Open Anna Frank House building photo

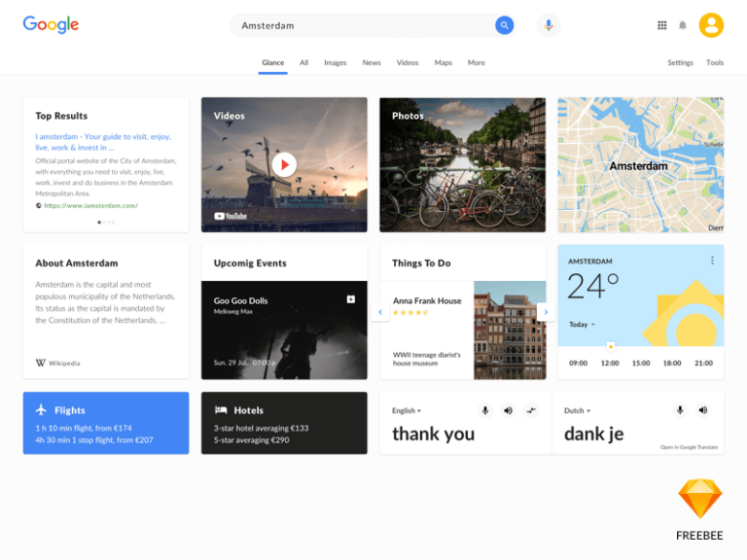click(x=510, y=330)
